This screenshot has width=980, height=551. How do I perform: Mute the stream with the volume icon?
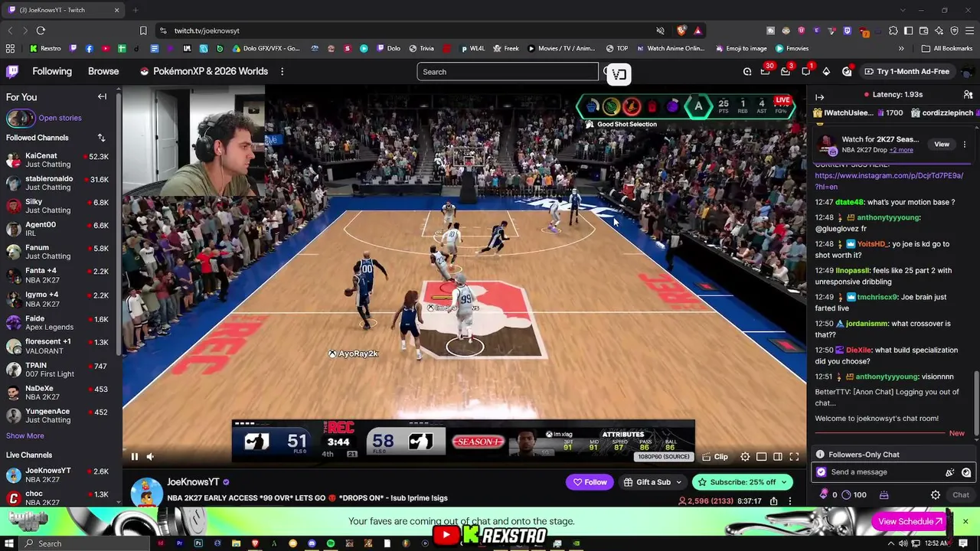[150, 457]
